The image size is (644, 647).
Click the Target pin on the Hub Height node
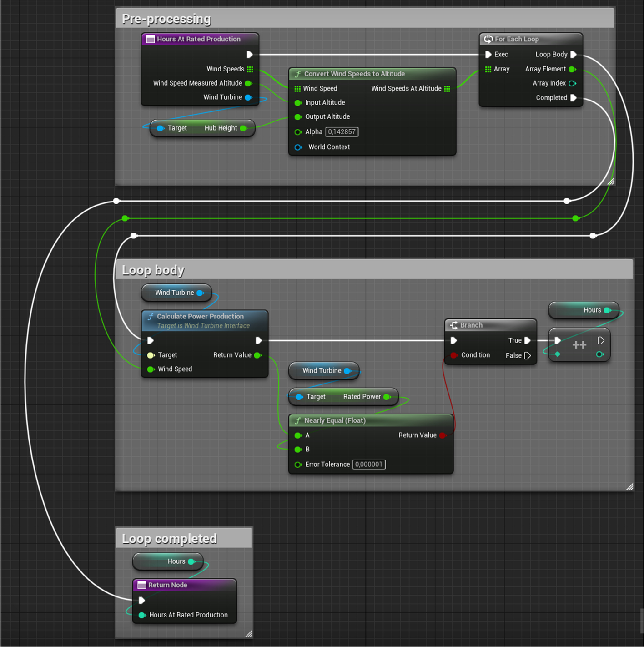pos(161,128)
